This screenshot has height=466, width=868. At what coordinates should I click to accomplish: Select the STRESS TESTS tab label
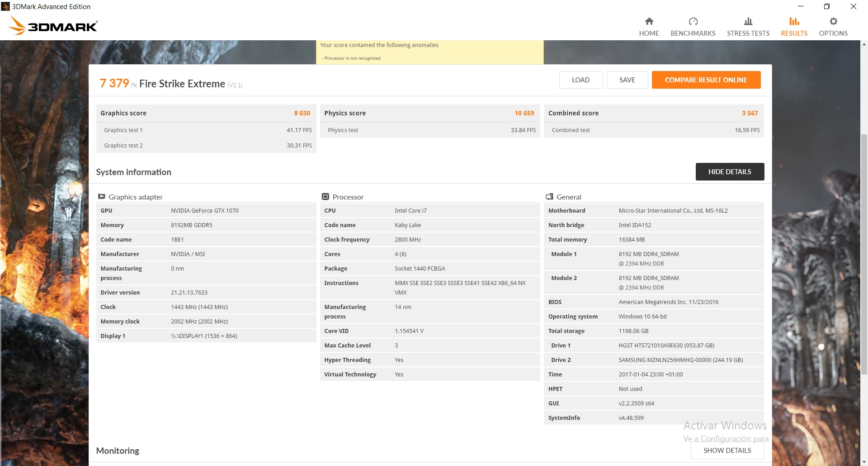[x=748, y=33]
